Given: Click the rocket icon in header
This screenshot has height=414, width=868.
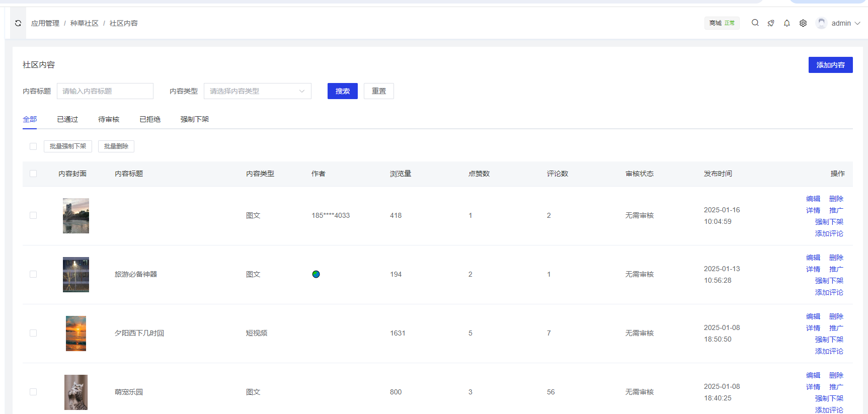Looking at the screenshot, I should point(771,23).
